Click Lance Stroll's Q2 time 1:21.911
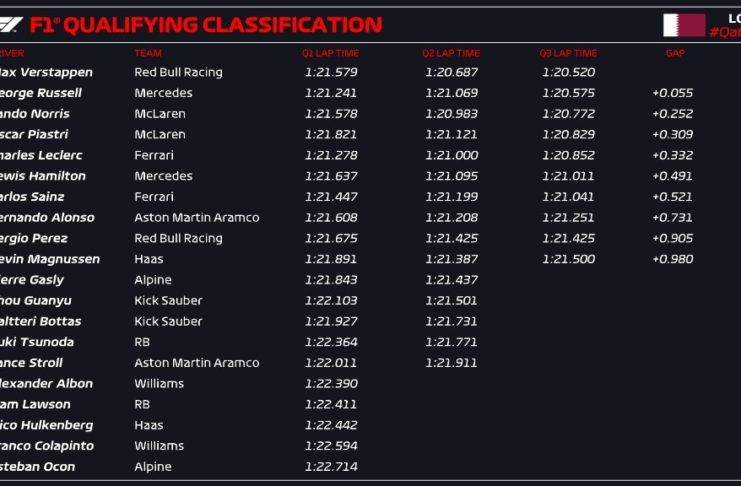741x486 pixels. (450, 363)
